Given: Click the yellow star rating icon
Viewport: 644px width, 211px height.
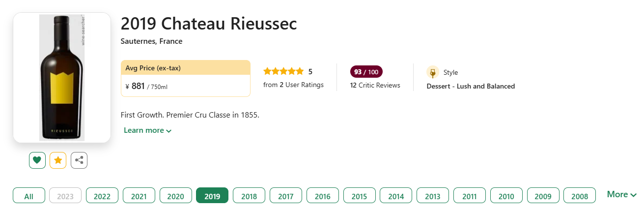Looking at the screenshot, I should pos(58,160).
